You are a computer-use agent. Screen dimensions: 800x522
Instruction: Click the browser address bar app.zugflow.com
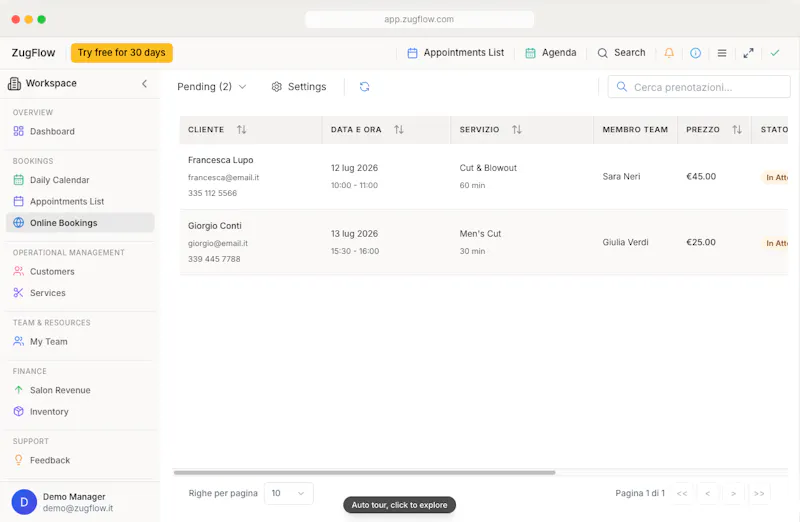pyautogui.click(x=419, y=19)
